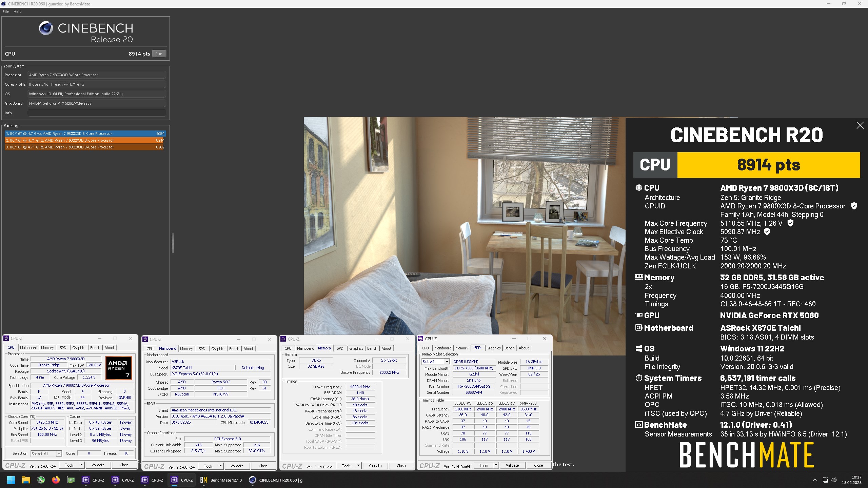Click the shield icon beside Max Effective Clock

pos(767,232)
